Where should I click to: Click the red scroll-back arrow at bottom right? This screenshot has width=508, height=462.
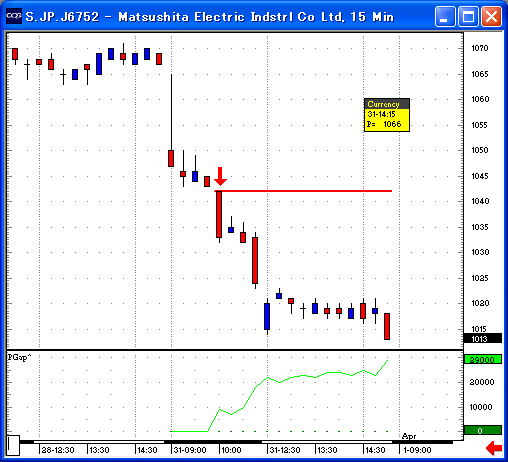(494, 448)
